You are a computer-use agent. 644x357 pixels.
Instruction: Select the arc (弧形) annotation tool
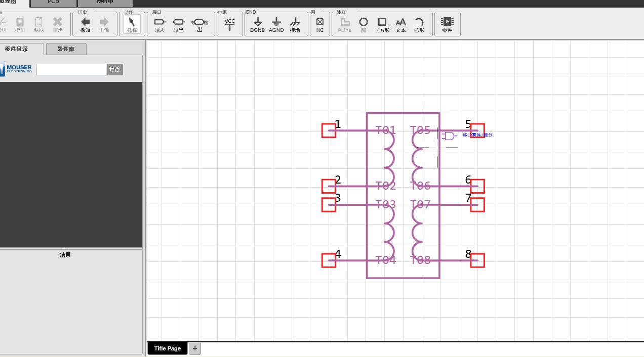419,24
